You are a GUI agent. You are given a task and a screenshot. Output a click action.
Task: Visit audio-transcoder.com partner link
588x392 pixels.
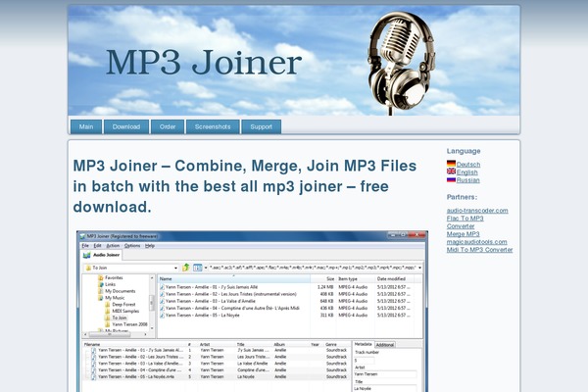tap(477, 211)
